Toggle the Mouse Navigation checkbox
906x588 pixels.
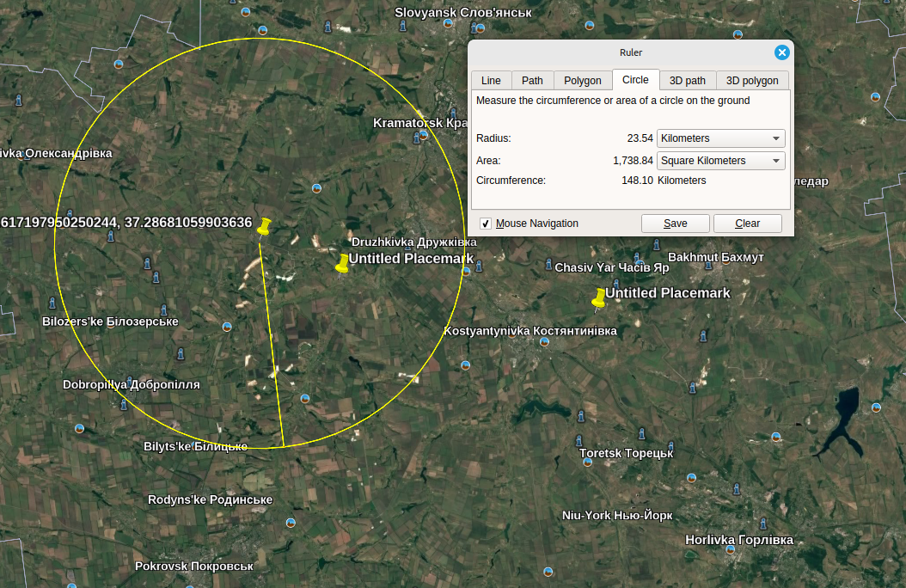click(486, 224)
